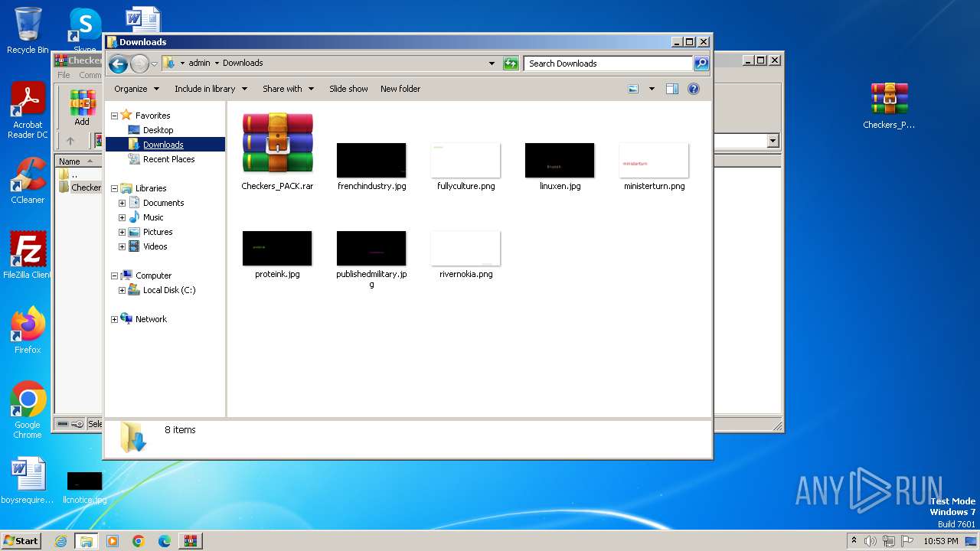Image resolution: width=980 pixels, height=551 pixels.
Task: Open llcnotice.jpg on desktop
Action: point(84,487)
